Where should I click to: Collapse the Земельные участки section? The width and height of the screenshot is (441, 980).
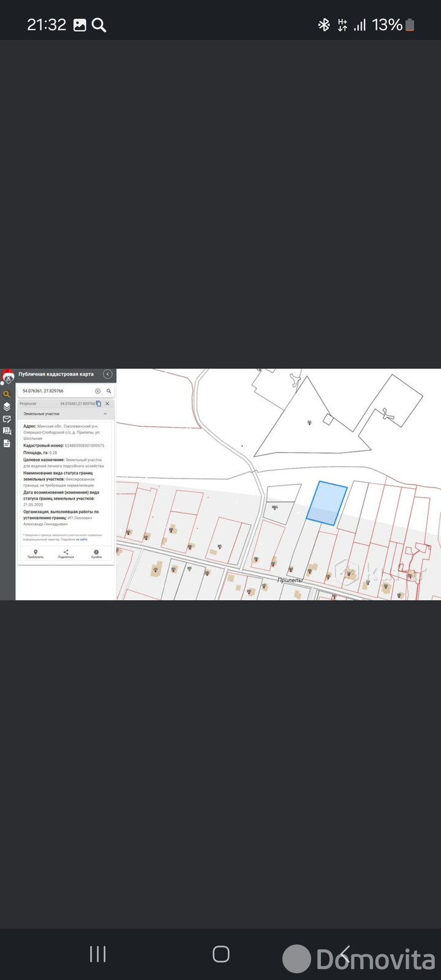[x=105, y=414]
